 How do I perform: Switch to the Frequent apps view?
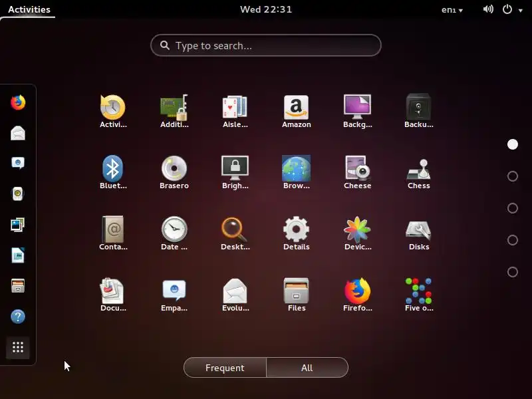pos(225,368)
